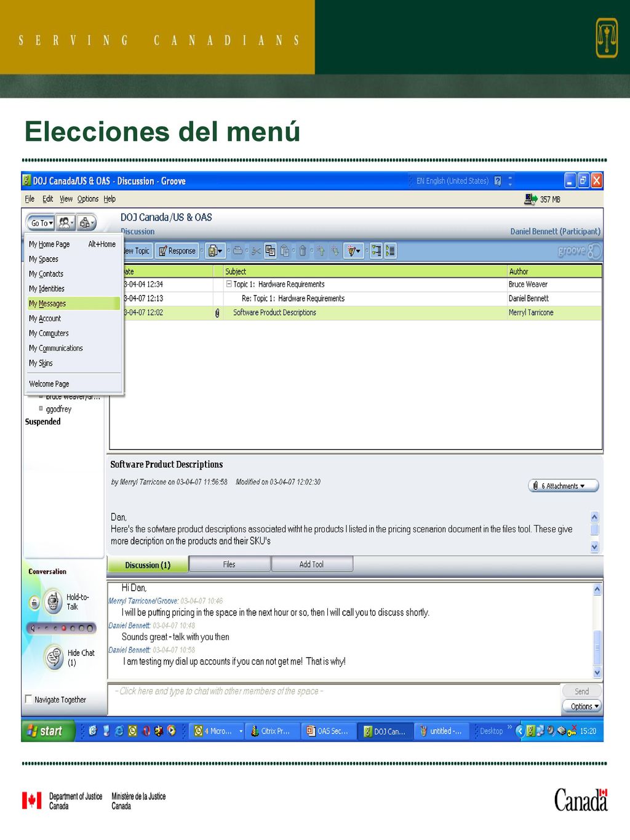This screenshot has width=630, height=840.
Task: Click the next unread down arrow icon
Action: [335, 250]
